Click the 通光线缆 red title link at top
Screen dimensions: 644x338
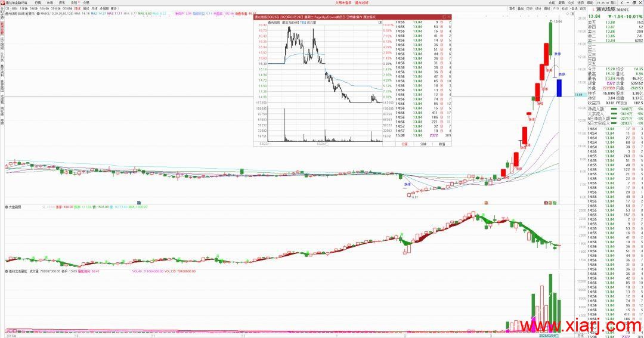(x=361, y=2)
